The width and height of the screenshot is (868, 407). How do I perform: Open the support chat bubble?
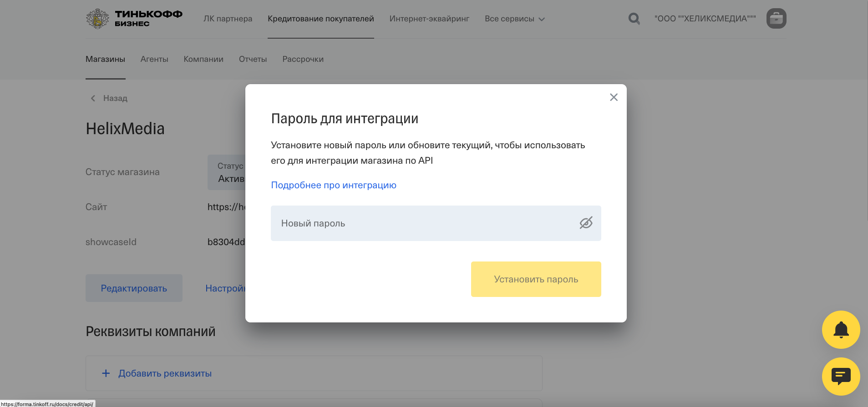841,377
